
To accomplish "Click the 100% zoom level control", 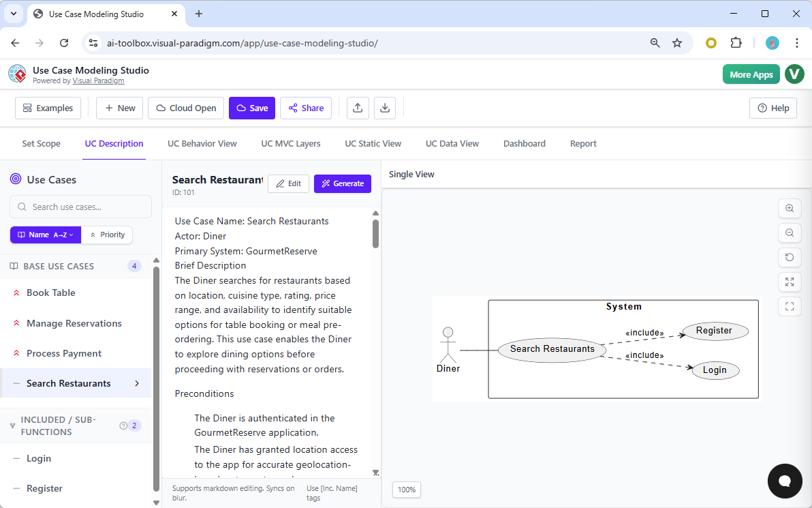I will click(406, 490).
